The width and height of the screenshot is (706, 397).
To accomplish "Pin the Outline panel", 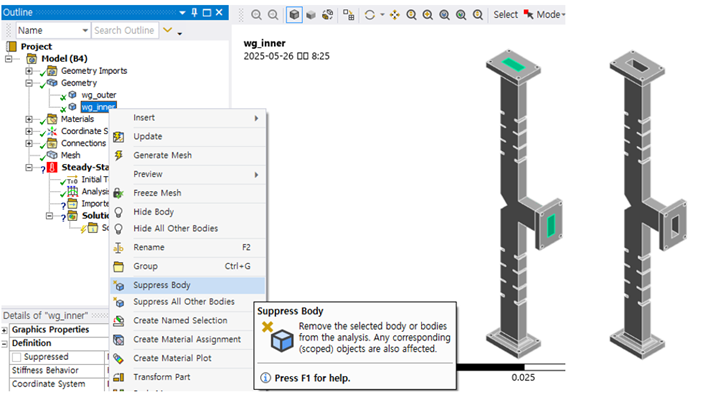I will 195,12.
